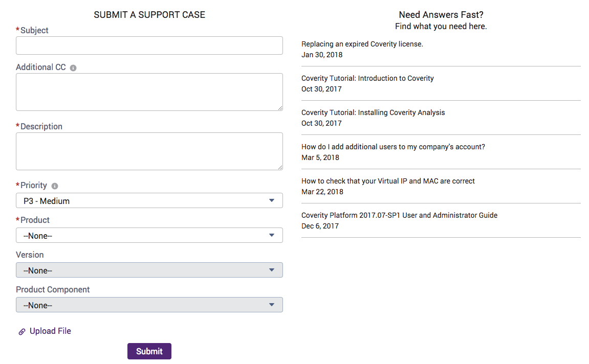The image size is (589, 364).
Task: Click the info icon beside Priority
Action: 54,186
